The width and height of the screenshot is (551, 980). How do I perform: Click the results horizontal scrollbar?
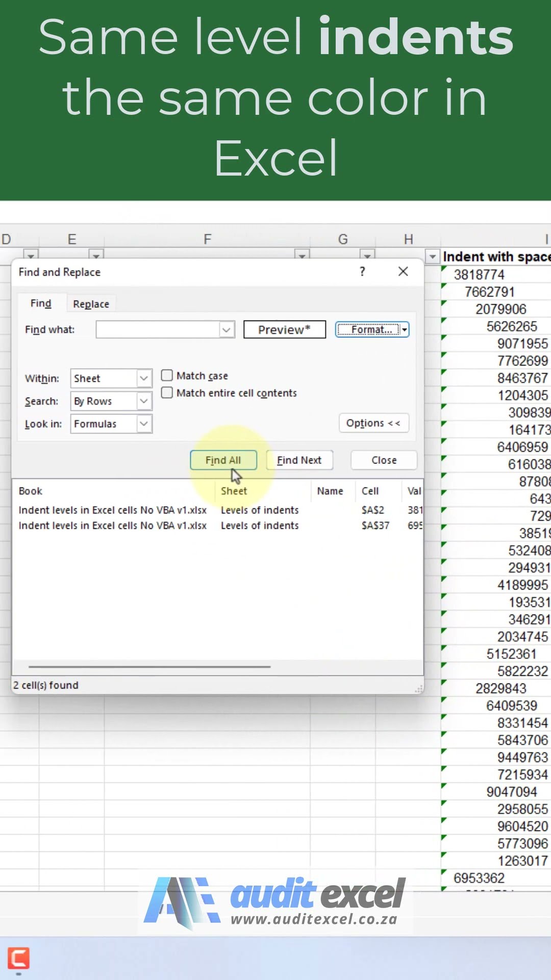149,667
